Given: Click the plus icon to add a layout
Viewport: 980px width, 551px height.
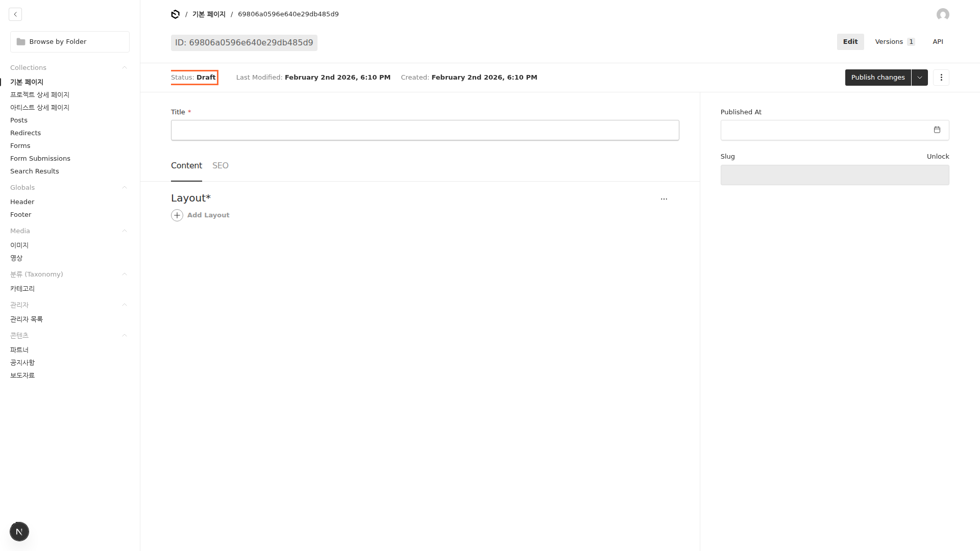Looking at the screenshot, I should coord(177,215).
